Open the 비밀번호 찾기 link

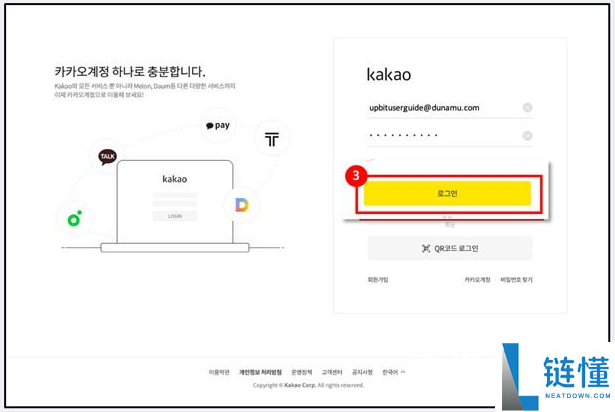tap(516, 280)
